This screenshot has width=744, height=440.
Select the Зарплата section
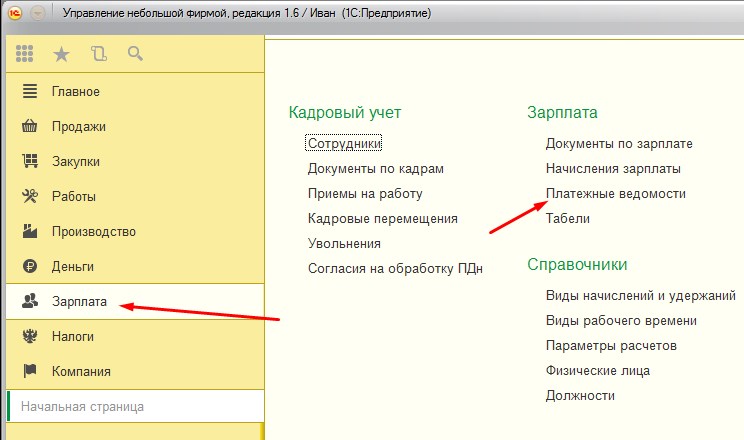[78, 301]
